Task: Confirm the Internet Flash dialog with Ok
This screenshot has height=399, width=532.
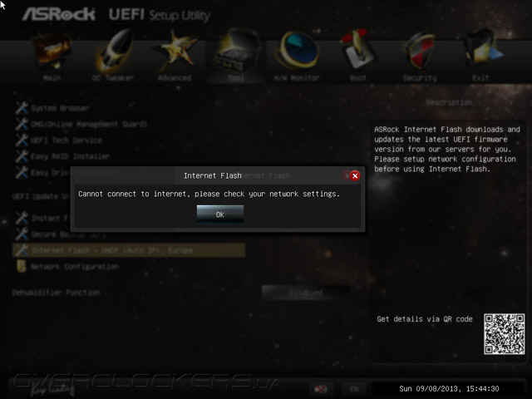Action: click(x=219, y=214)
